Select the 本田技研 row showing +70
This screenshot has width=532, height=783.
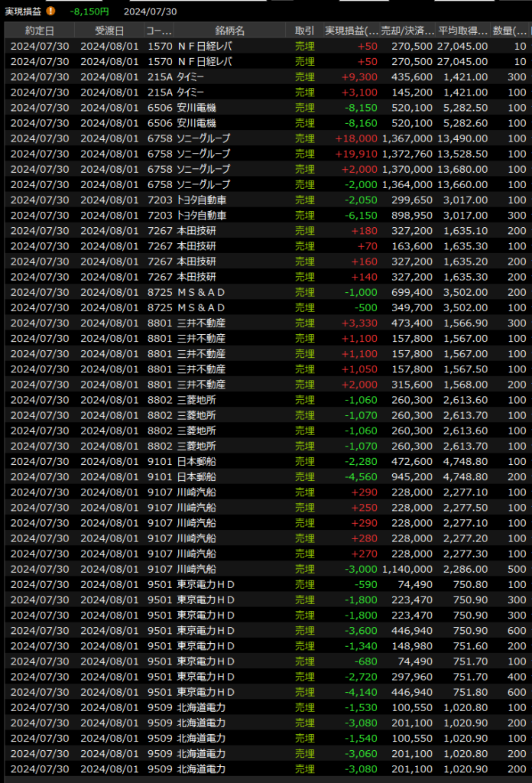point(266,246)
